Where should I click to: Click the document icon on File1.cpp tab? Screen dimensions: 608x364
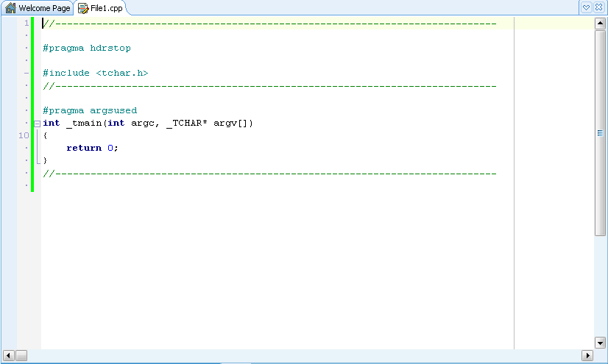[x=83, y=8]
